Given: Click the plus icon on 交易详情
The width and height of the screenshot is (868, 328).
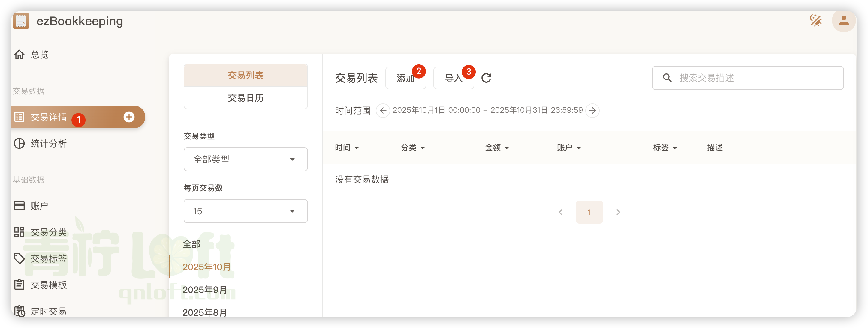Looking at the screenshot, I should [129, 117].
